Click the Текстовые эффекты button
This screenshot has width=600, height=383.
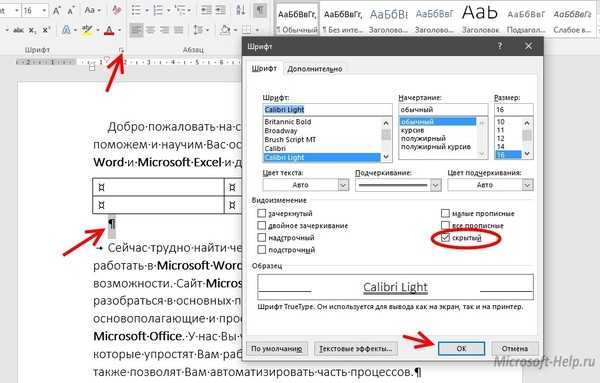point(356,349)
